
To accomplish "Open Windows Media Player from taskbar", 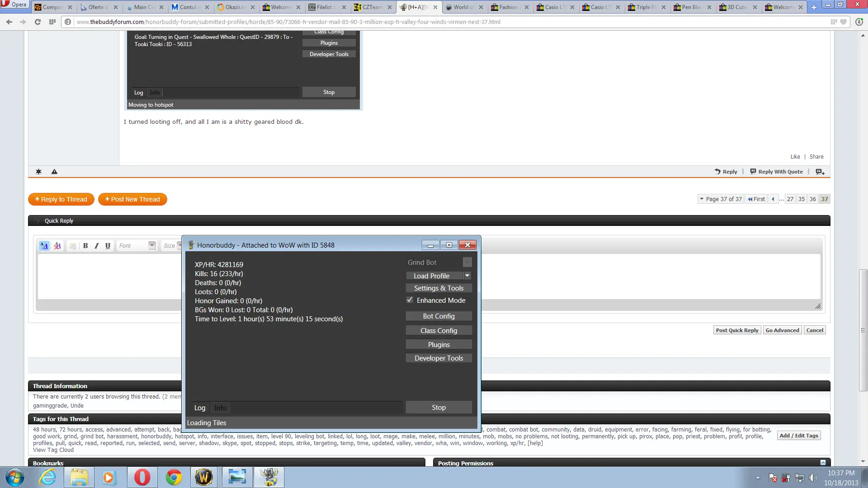I will click(x=109, y=477).
